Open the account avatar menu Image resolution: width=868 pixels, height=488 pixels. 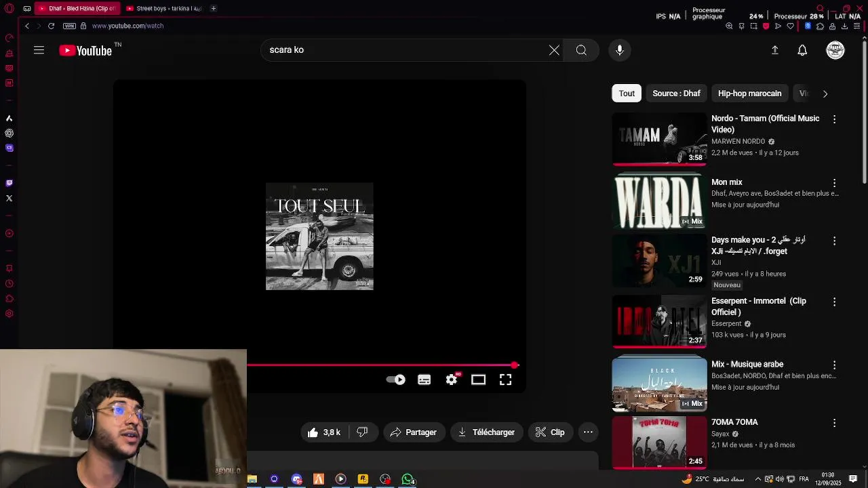coord(835,50)
